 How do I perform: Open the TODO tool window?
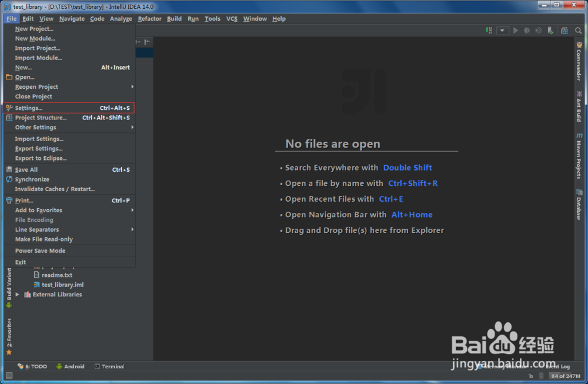pyautogui.click(x=32, y=366)
